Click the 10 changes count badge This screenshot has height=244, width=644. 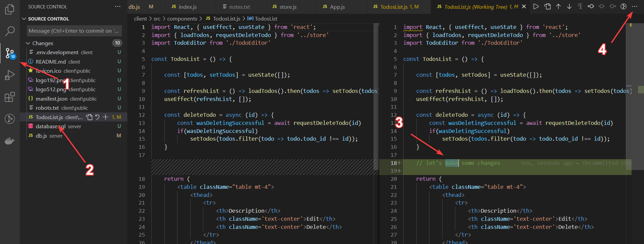tap(117, 43)
